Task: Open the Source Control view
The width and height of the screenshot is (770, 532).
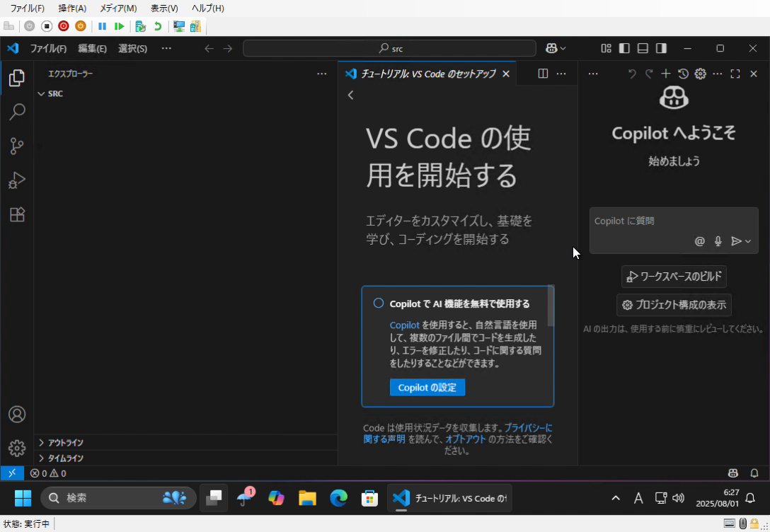Action: (x=17, y=146)
